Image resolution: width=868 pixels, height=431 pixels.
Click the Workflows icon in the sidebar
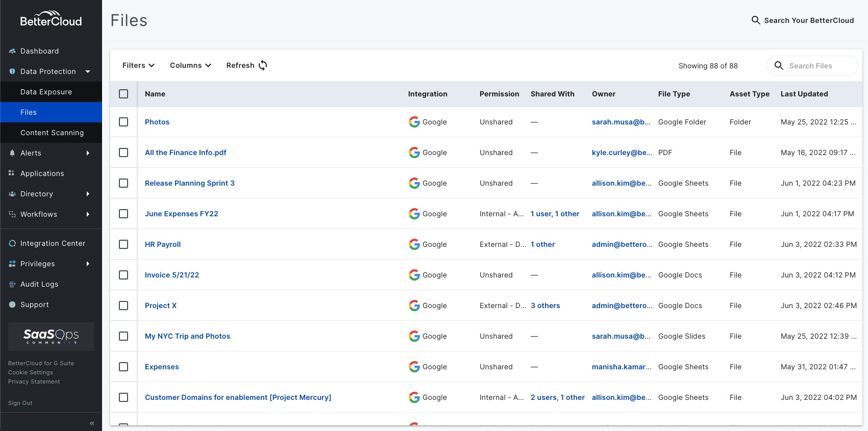point(12,214)
